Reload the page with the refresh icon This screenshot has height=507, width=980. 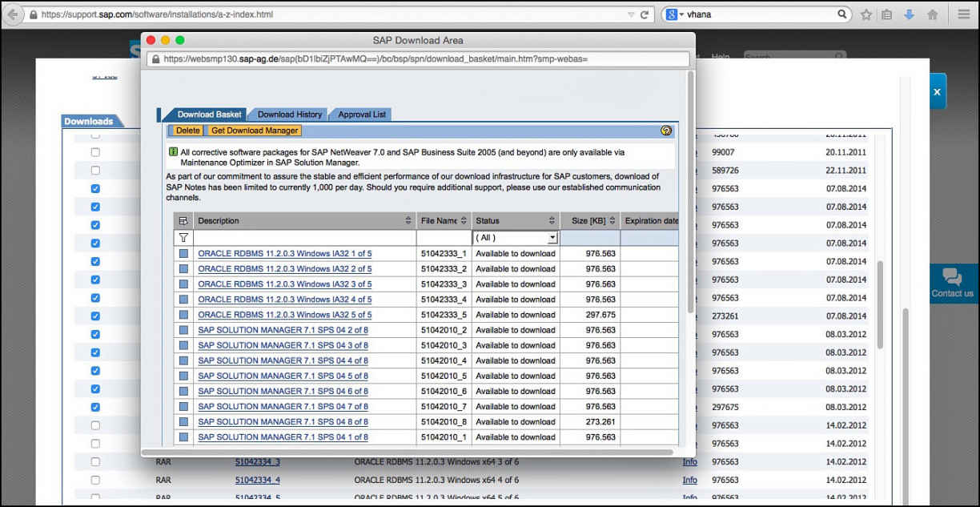coord(645,14)
